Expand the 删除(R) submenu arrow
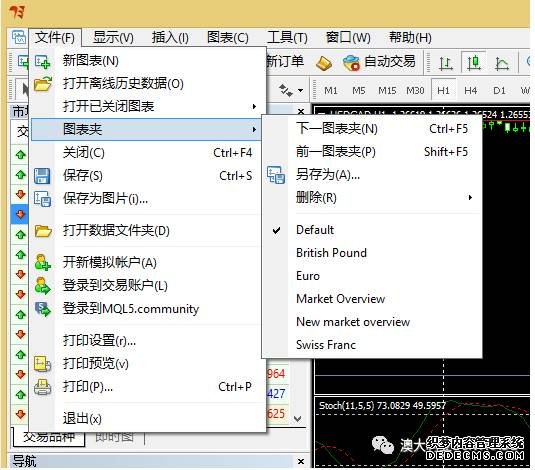 [470, 198]
